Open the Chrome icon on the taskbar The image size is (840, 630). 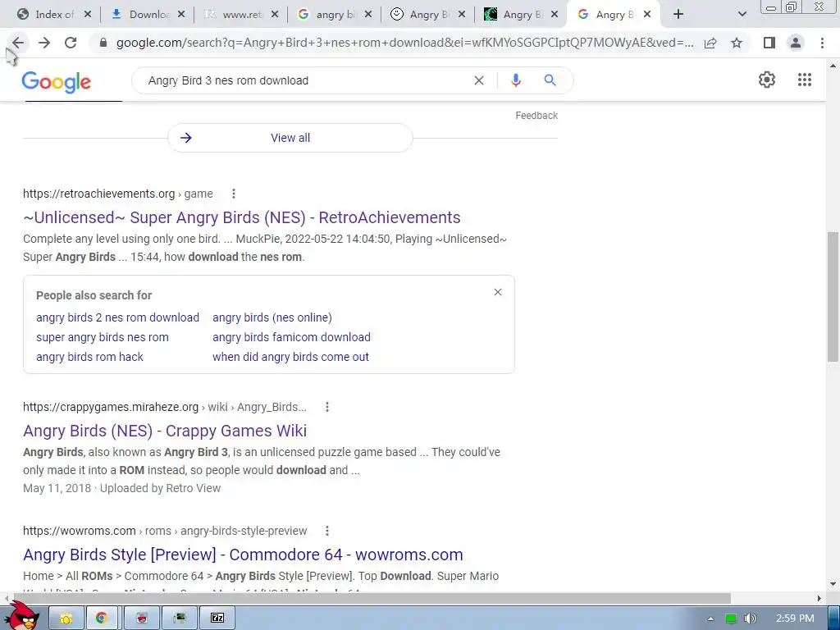[101, 618]
